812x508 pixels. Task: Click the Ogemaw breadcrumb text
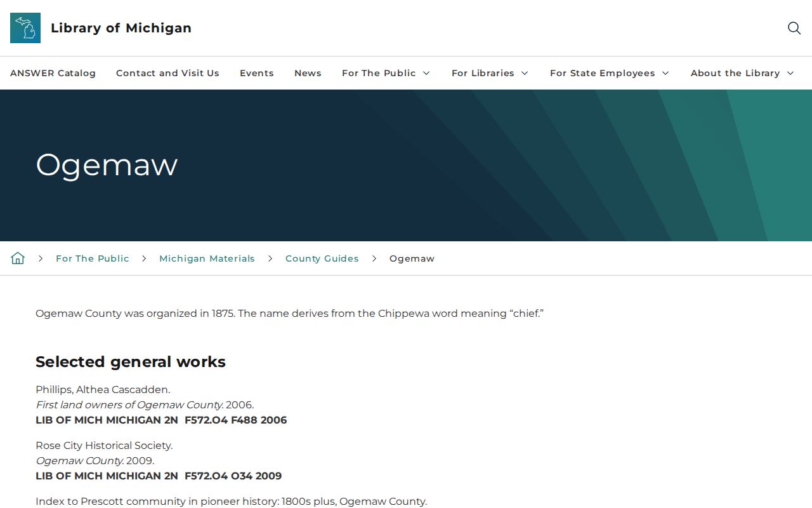pyautogui.click(x=412, y=258)
